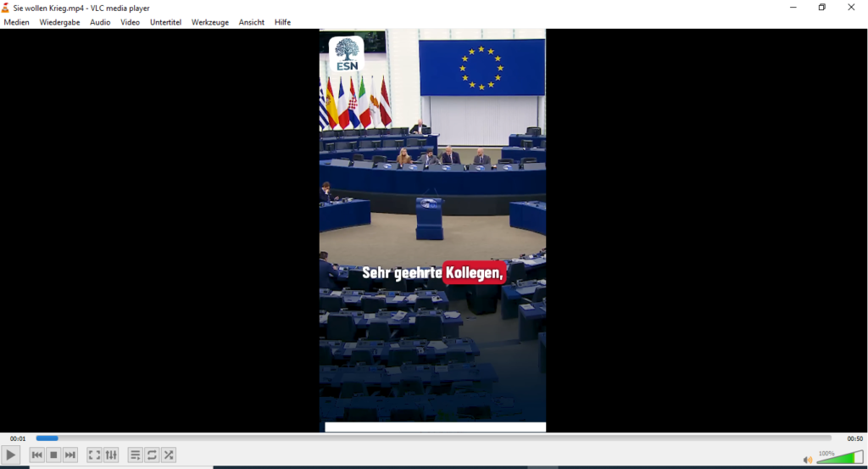Expand the Untertitel menu
This screenshot has height=469, width=868.
pyautogui.click(x=165, y=22)
